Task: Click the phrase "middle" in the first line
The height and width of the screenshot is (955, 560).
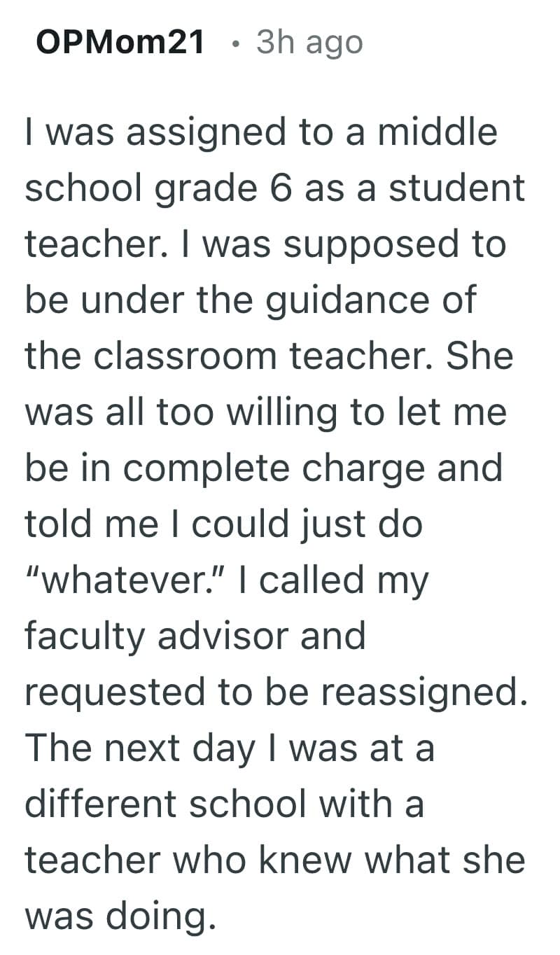Action: 438,132
